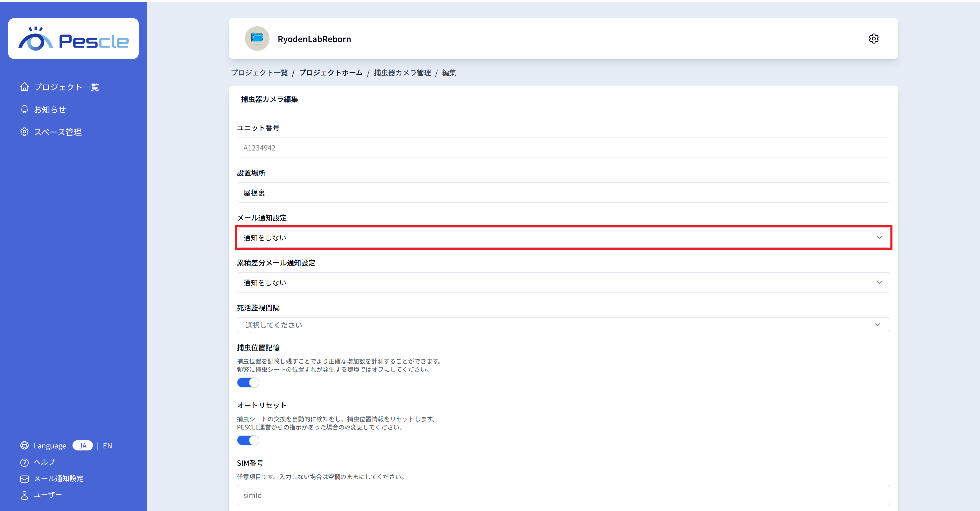This screenshot has width=980, height=511.
Task: Expand the 累積差分メール通知設定 dropdown
Action: click(563, 283)
